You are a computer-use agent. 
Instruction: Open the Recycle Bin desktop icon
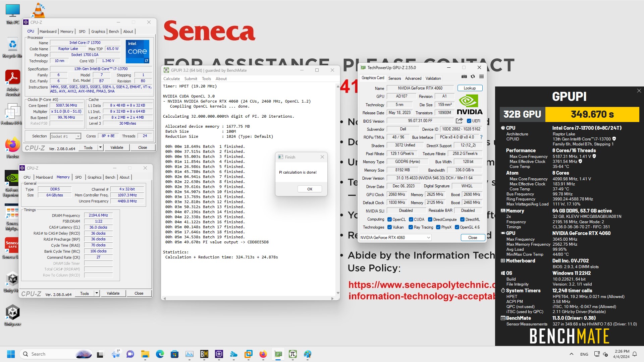coord(13,47)
